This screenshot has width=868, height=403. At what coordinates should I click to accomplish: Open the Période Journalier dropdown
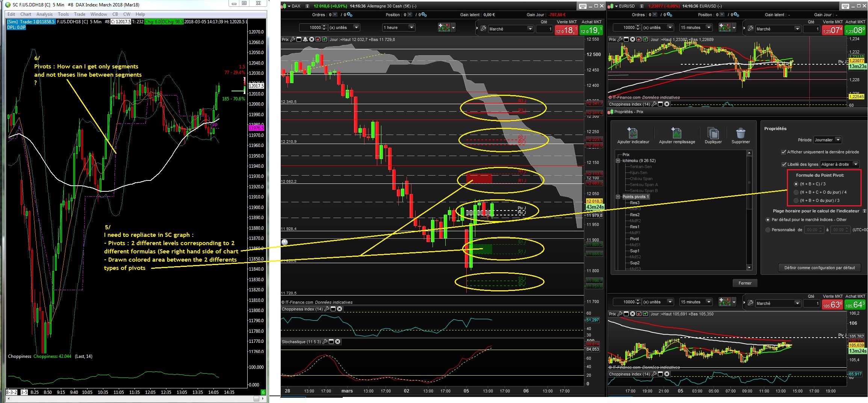pyautogui.click(x=827, y=140)
